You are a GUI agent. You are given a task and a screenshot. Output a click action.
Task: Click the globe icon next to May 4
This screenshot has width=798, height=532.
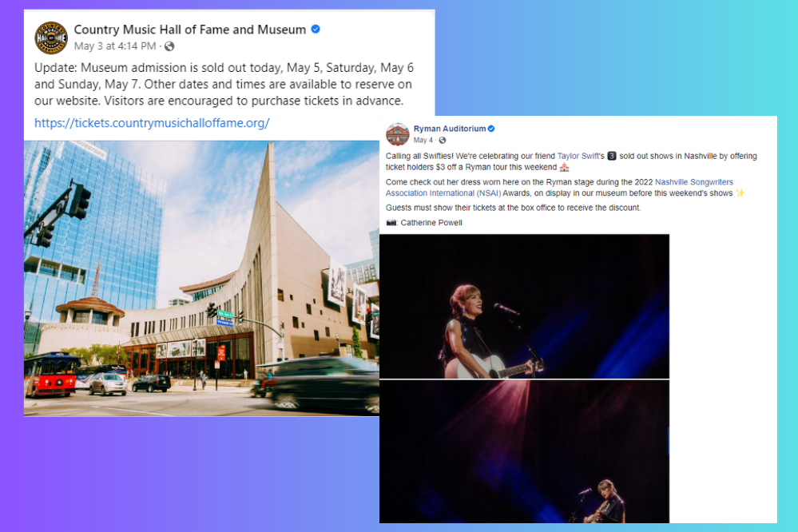coord(443,140)
